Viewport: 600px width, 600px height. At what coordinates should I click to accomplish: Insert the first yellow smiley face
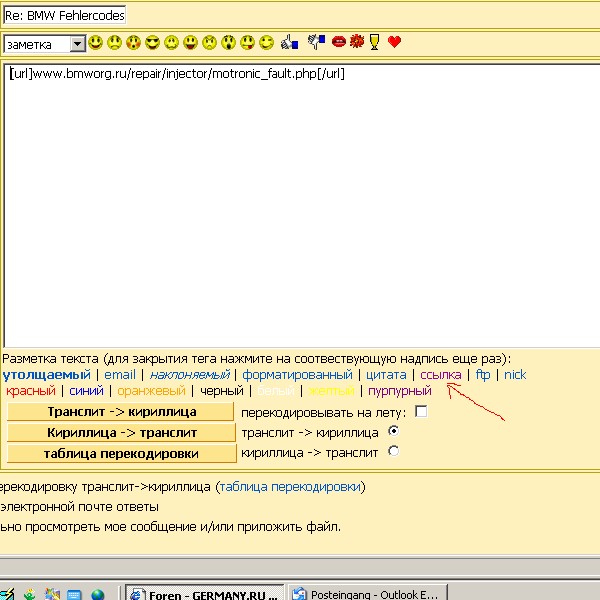click(x=96, y=43)
